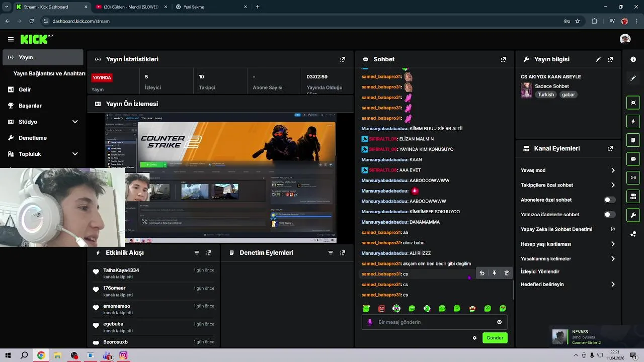This screenshot has width=644, height=362.
Task: Click the browser address bar
Action: 302,21
